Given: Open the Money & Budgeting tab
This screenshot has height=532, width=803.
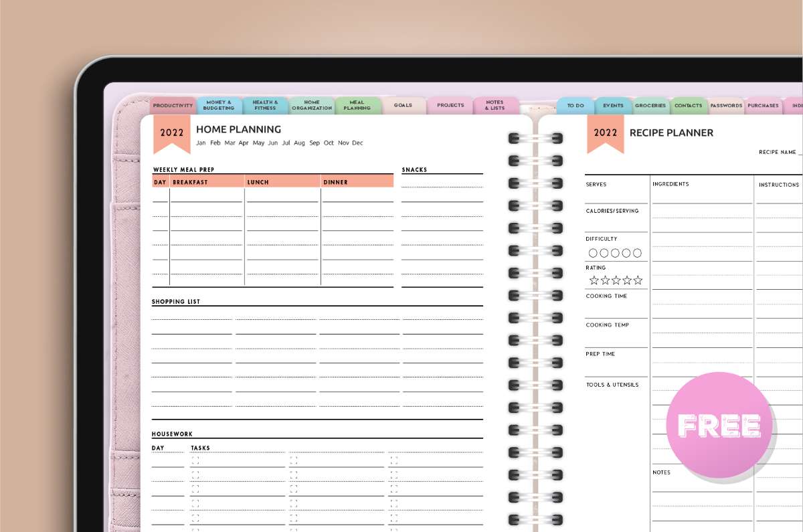Looking at the screenshot, I should click(x=219, y=104).
